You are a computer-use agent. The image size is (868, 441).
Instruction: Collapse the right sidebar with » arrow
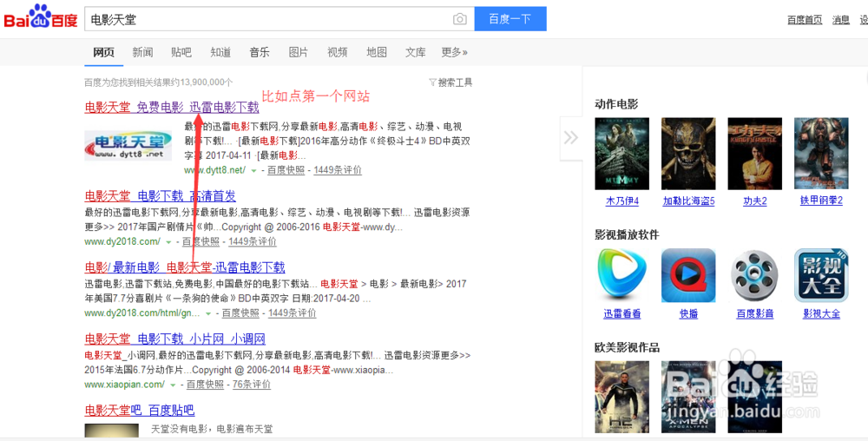[x=571, y=138]
